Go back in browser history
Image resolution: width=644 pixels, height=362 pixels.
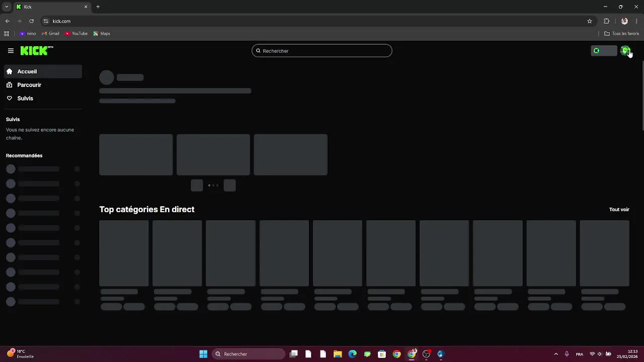click(x=8, y=21)
